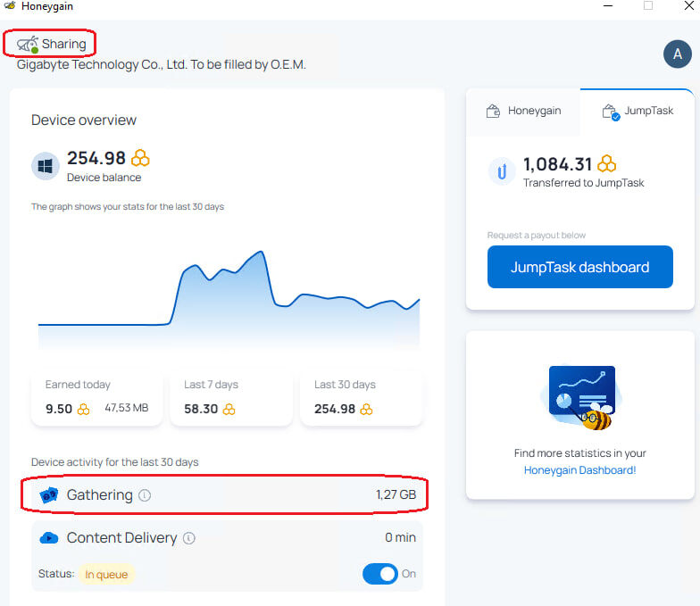700x606 pixels.
Task: Click the Sharing status text
Action: 64,45
